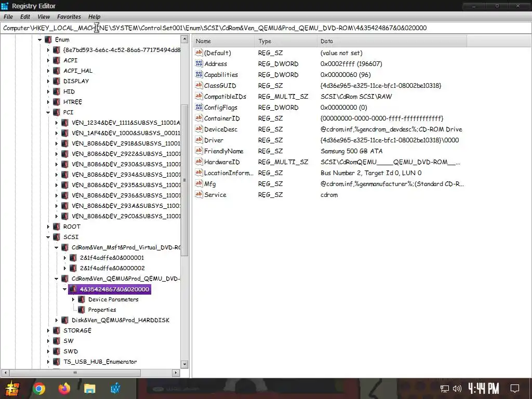Collapse the Enum tree node
Viewport: 532px width, 399px height.
[39, 39]
